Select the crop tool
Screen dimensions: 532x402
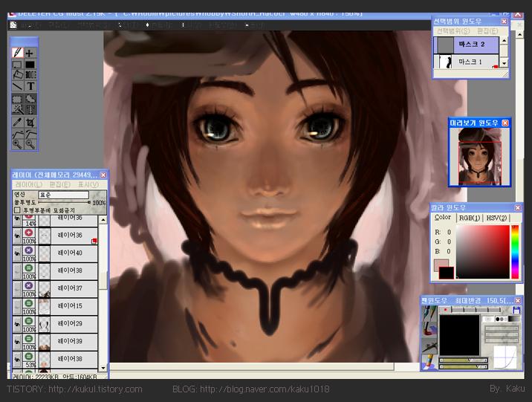[x=30, y=122]
